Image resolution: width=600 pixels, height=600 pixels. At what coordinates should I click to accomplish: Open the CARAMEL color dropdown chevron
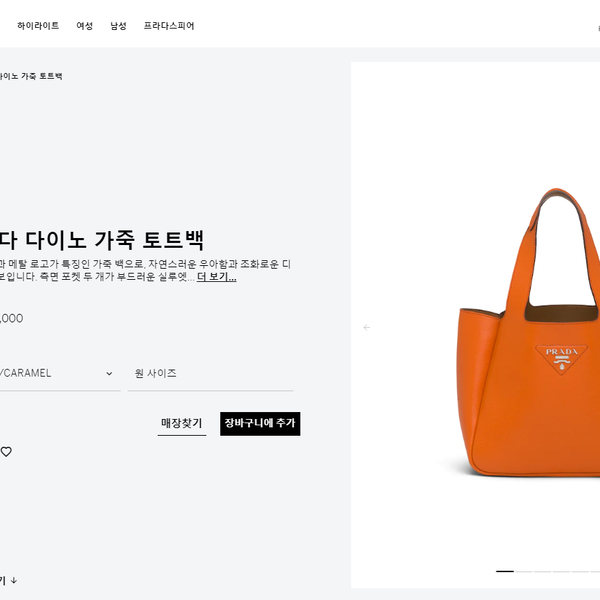109,373
